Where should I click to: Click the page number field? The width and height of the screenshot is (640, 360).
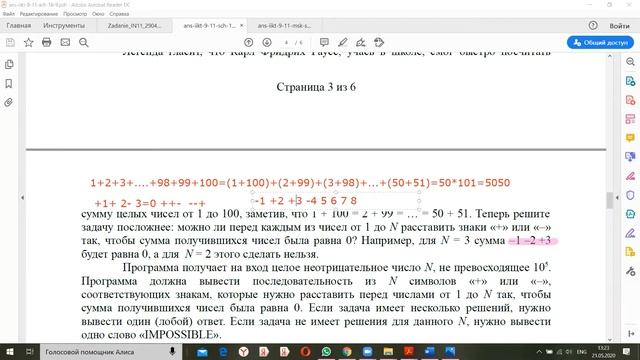click(287, 42)
